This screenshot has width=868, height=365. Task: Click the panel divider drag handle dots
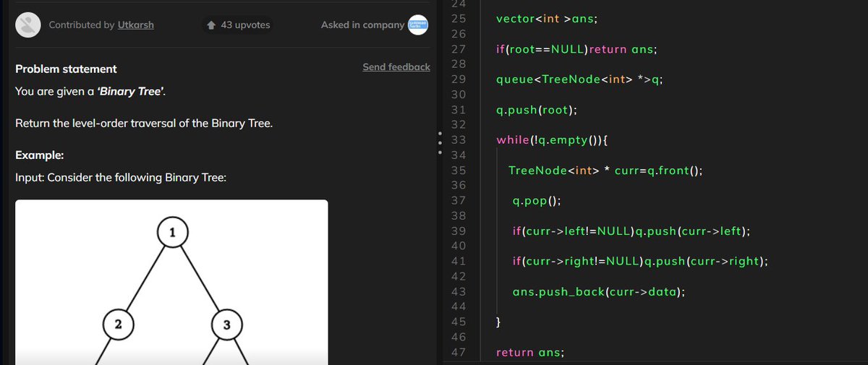coord(439,142)
